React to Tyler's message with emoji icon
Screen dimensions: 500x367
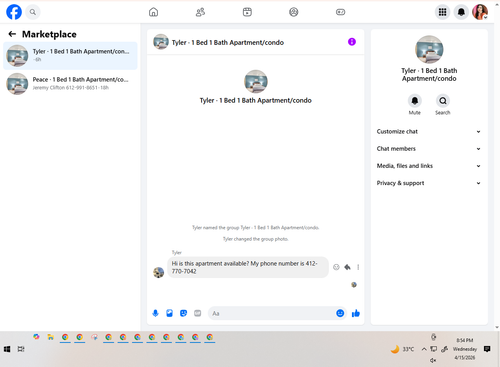[336, 267]
